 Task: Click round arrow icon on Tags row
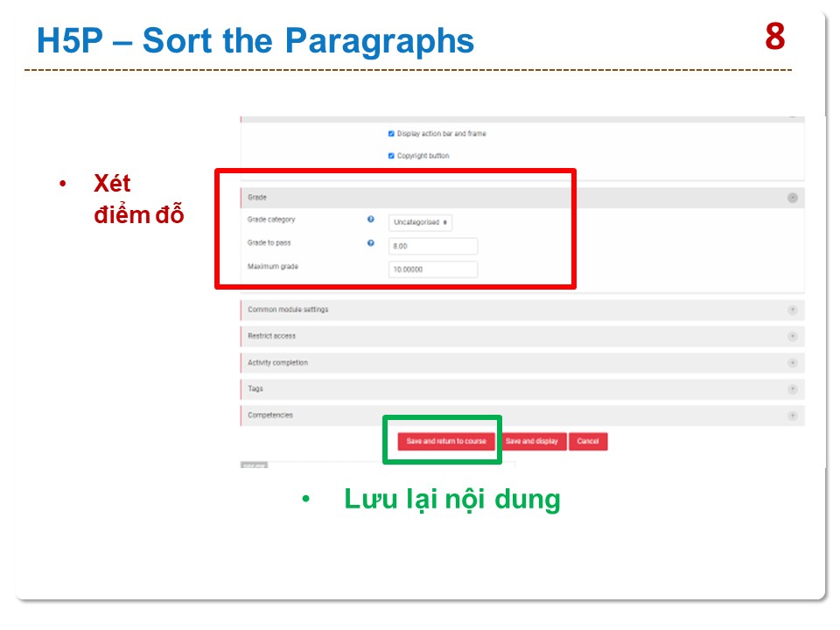(792, 388)
